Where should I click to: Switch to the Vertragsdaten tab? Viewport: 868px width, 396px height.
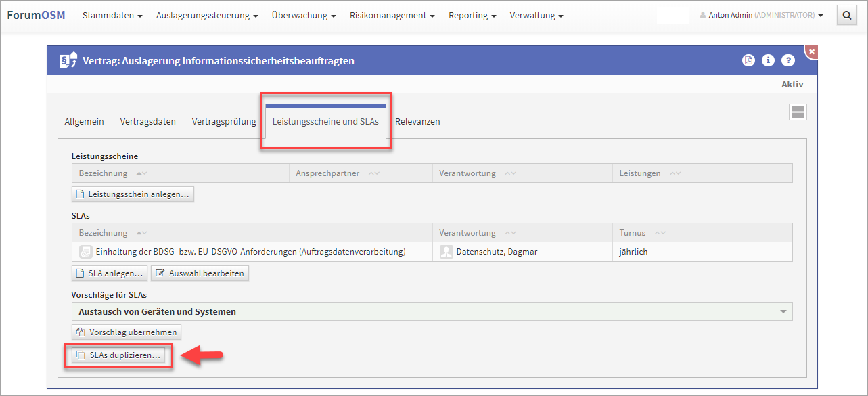147,122
